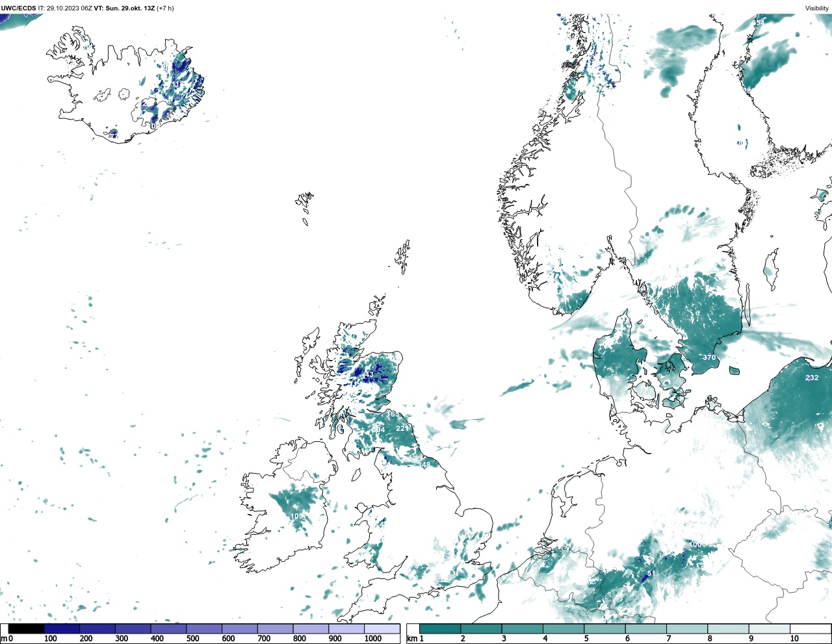Click the black 0–100 m visibility swatch
832x644 pixels.
tap(26, 628)
